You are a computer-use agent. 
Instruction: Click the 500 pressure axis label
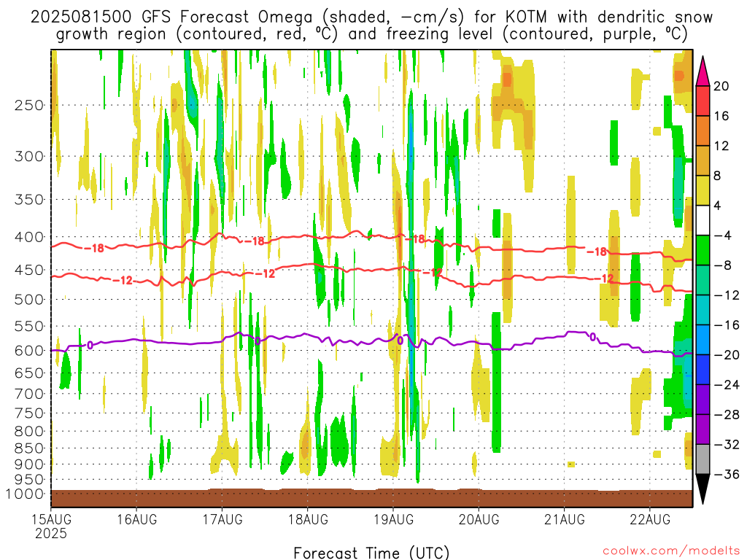[29, 300]
